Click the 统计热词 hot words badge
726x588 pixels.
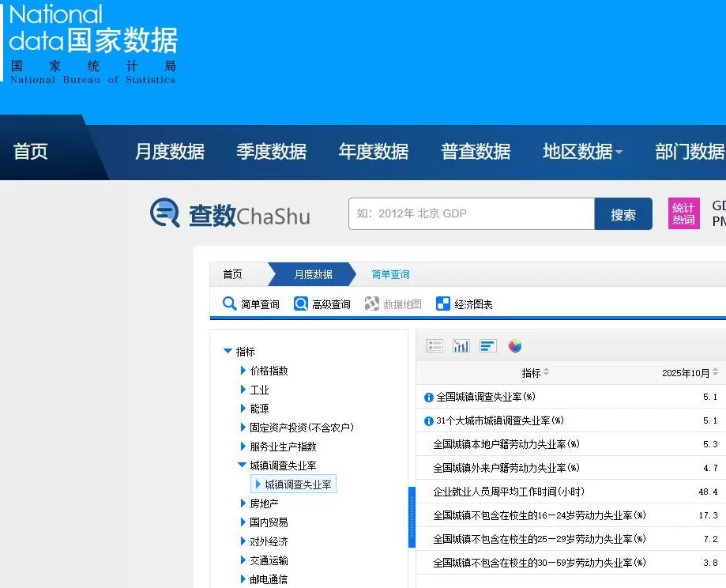683,213
